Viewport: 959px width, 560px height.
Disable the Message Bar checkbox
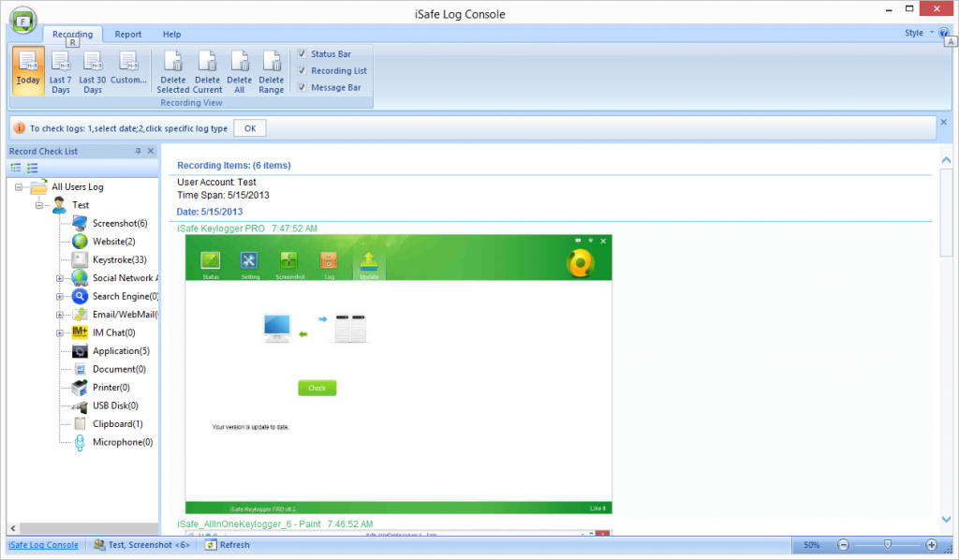point(302,88)
